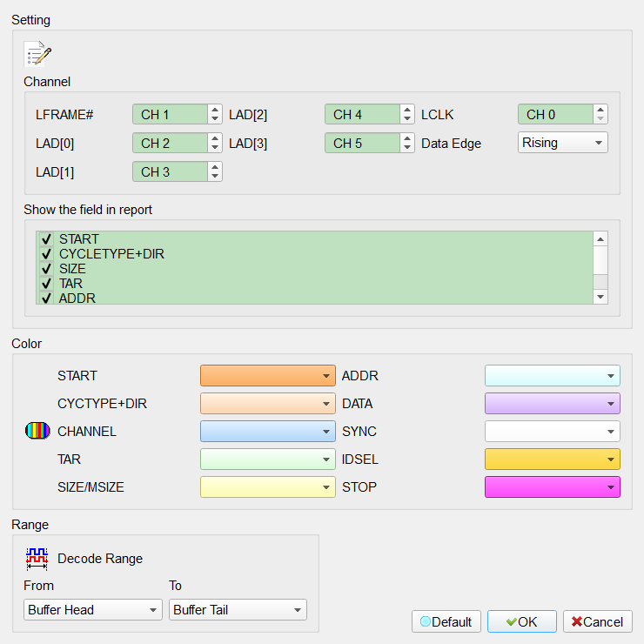This screenshot has height=644, width=644.
Task: Click the field list scroll up arrow
Action: pyautogui.click(x=600, y=239)
